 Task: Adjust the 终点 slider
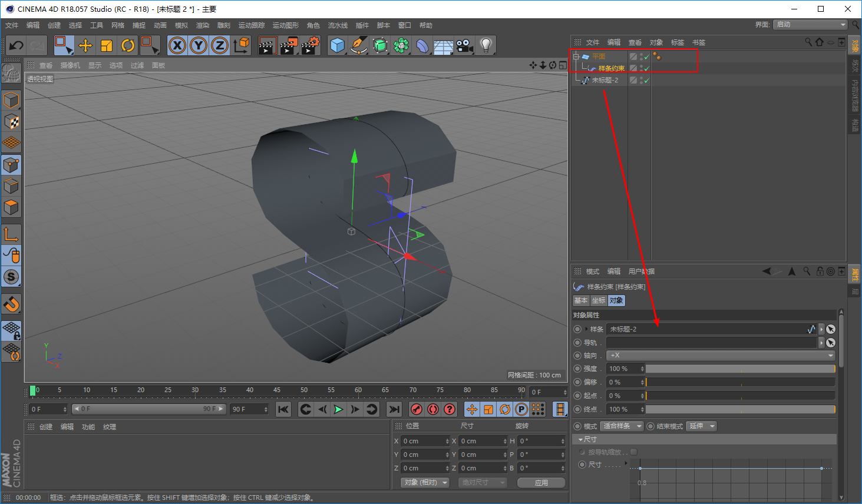tap(741, 410)
